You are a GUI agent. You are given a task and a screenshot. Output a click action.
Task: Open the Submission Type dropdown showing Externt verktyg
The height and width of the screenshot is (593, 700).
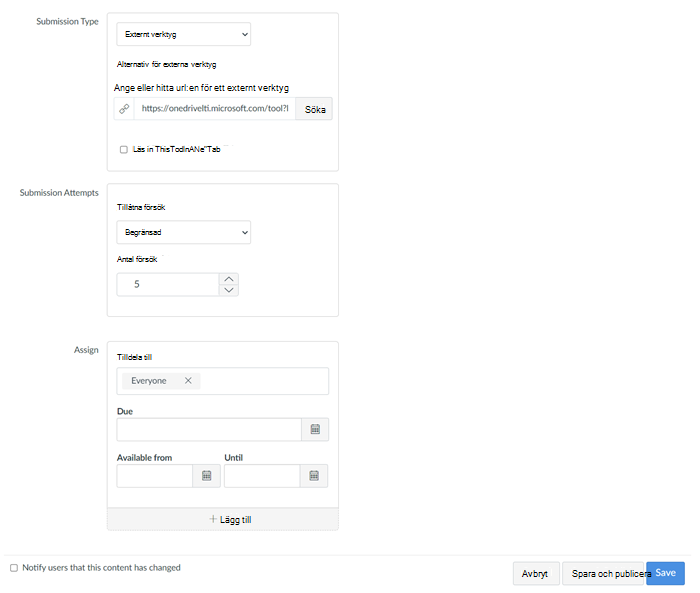183,34
